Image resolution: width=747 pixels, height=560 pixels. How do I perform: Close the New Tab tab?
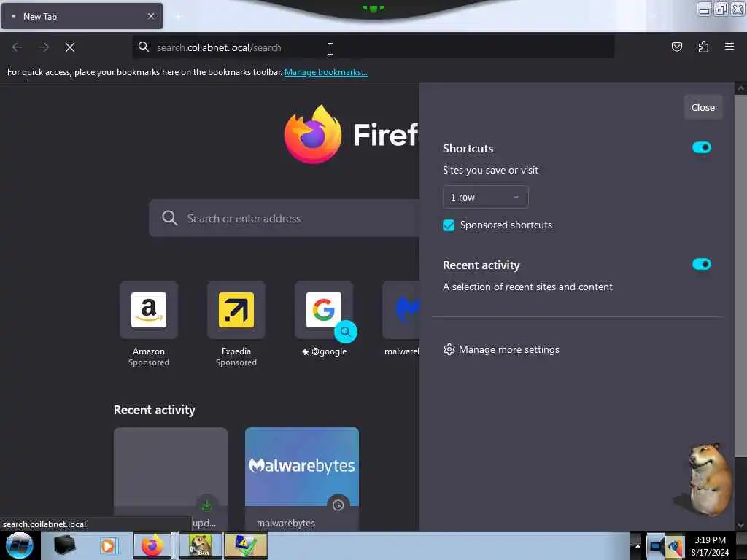(151, 16)
